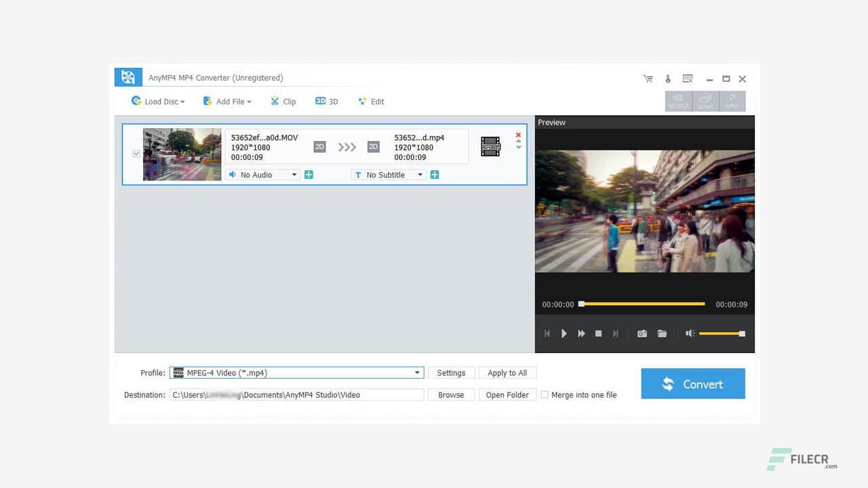Click the key registration icon in the title bar
Screen dimensions: 868x488
pyautogui.click(x=668, y=79)
